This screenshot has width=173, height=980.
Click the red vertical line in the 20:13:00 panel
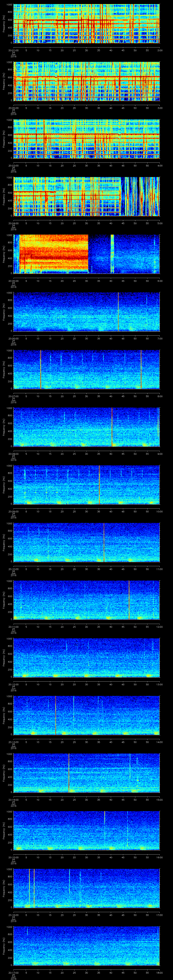[56, 716]
